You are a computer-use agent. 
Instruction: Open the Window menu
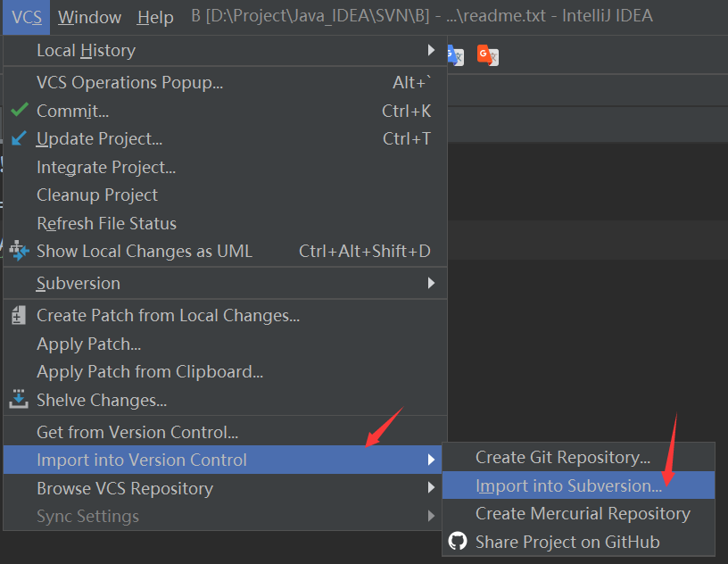click(89, 17)
